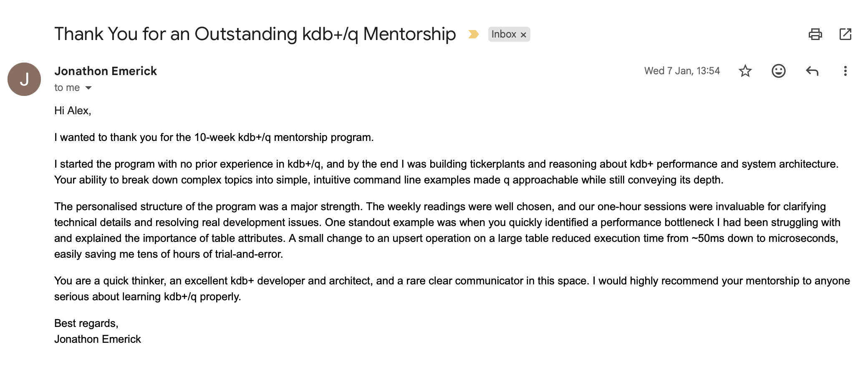Print this email using the printer icon
868x387 pixels.
point(815,34)
